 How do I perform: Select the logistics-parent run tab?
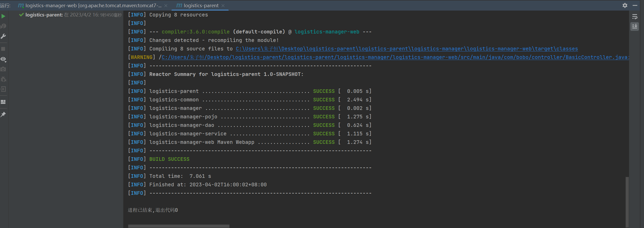coord(201,5)
